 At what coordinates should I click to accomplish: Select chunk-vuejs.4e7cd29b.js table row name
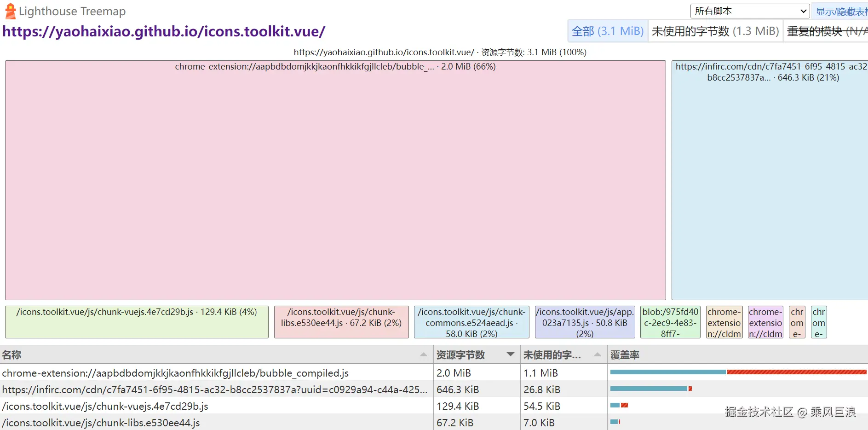[x=105, y=406]
